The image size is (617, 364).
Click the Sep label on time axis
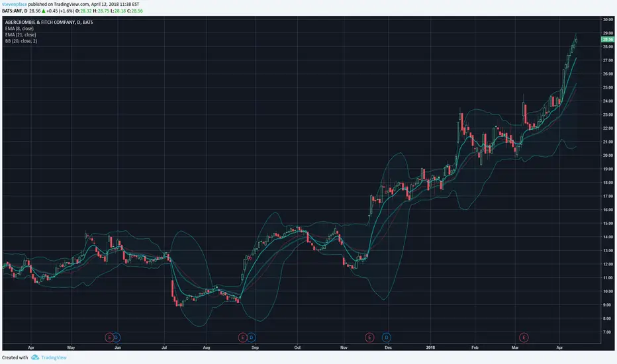coord(255,347)
